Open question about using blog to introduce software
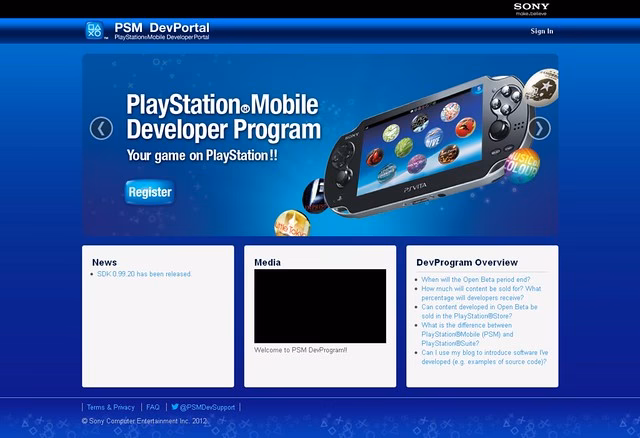Image resolution: width=640 pixels, height=438 pixels. pyautogui.click(x=483, y=356)
